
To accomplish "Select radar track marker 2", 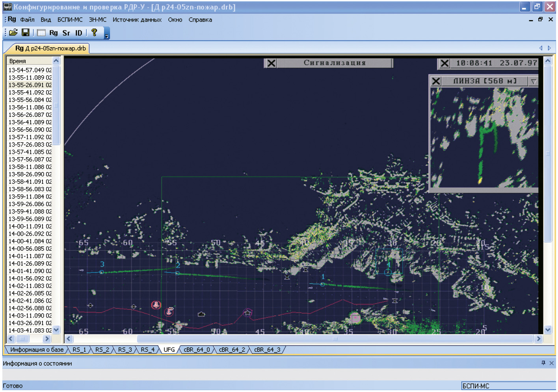I will (177, 273).
